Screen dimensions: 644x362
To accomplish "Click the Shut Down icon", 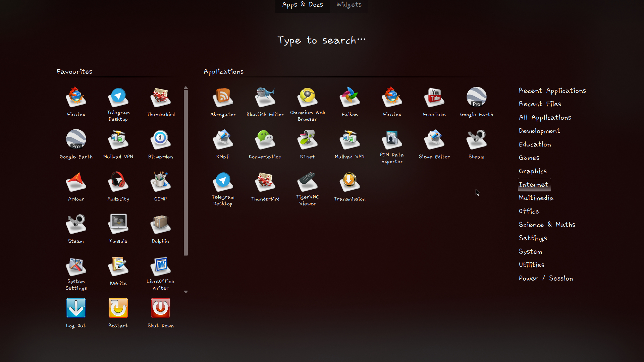I will click(161, 308).
